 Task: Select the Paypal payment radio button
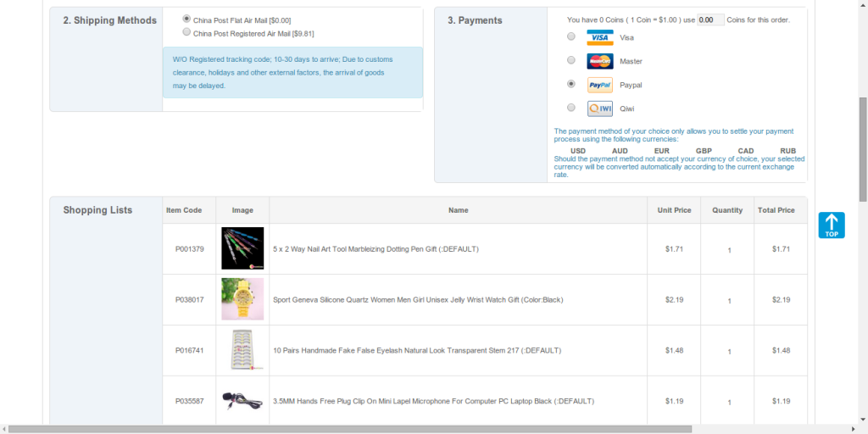(571, 85)
